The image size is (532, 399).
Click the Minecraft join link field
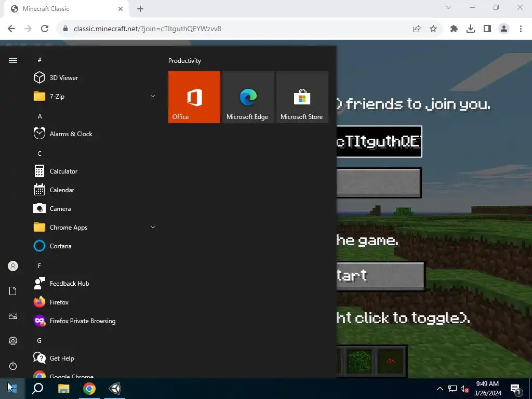coord(379,141)
